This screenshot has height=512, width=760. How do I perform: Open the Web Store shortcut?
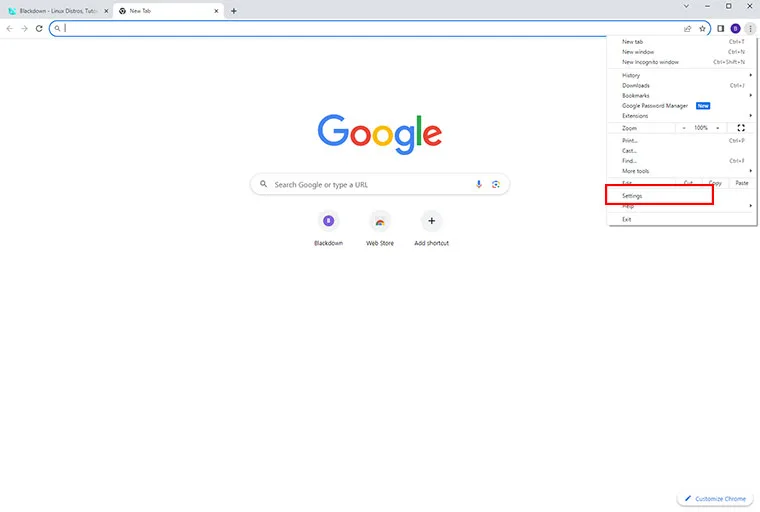(379, 221)
